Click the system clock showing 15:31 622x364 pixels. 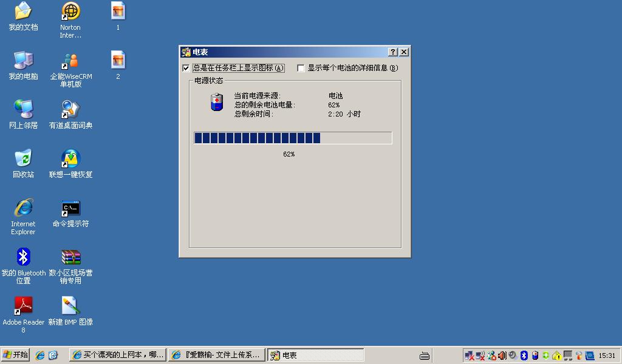[607, 356]
